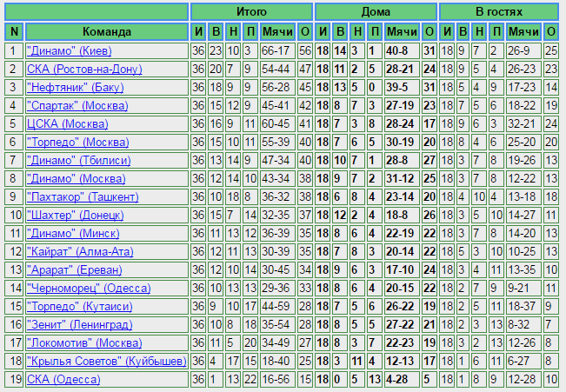Select the "Спартак" (Москва) link
This screenshot has height=392, width=566.
[78, 105]
